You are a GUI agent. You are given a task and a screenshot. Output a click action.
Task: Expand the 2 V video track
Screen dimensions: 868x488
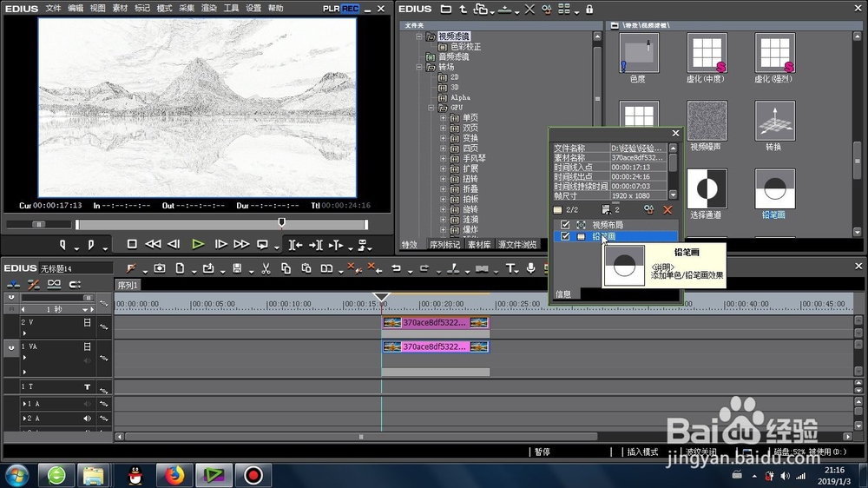(x=24, y=333)
